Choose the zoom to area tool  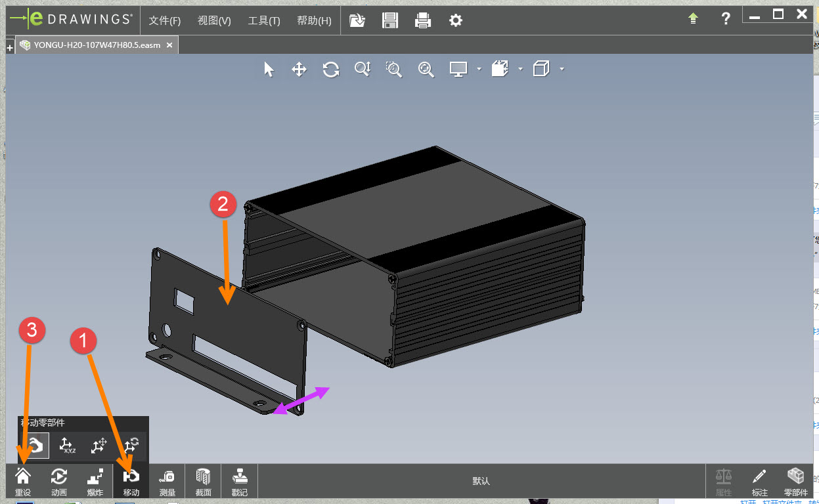[x=393, y=70]
